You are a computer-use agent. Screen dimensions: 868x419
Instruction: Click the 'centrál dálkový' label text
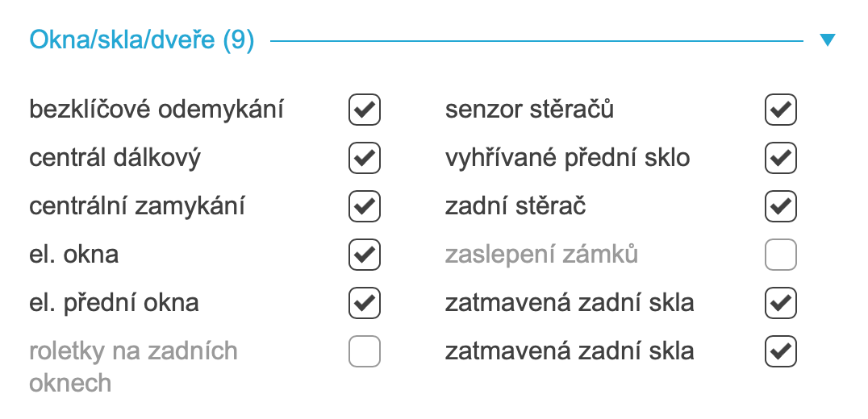[x=115, y=158]
